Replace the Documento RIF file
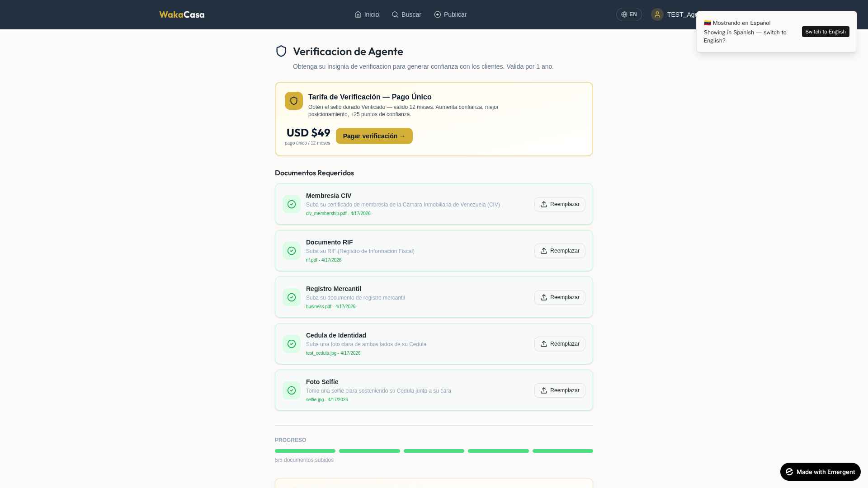Screen dimensions: 868x488 560,251
